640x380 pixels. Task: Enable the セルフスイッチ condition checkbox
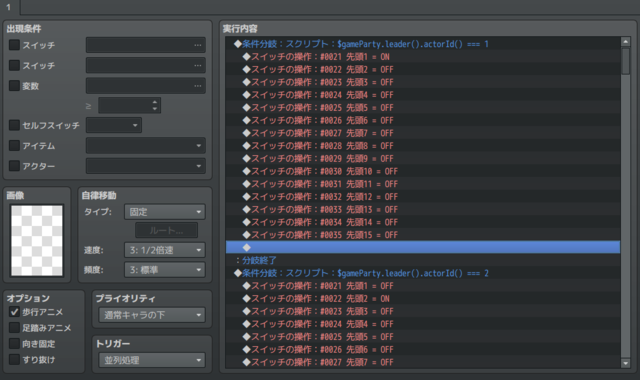pyautogui.click(x=14, y=125)
